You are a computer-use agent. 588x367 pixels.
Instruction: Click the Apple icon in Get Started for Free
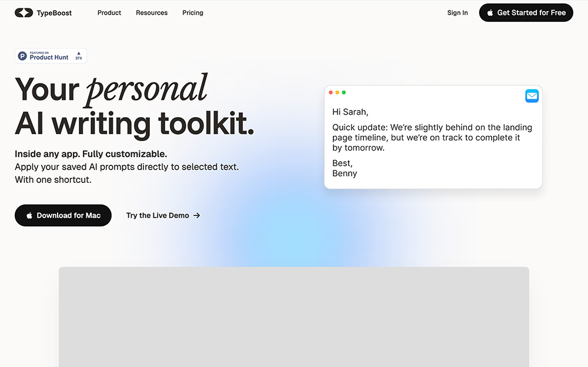coord(490,12)
